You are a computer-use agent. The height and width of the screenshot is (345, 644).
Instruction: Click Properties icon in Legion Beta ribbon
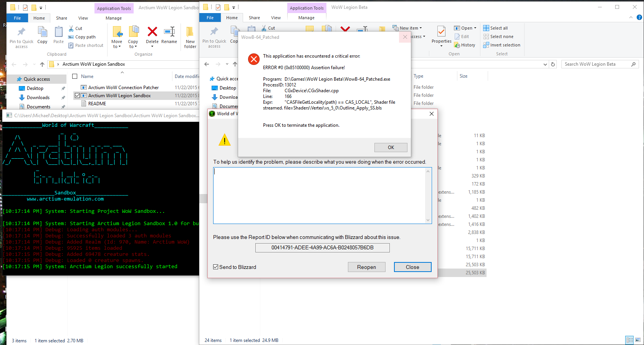pyautogui.click(x=442, y=31)
